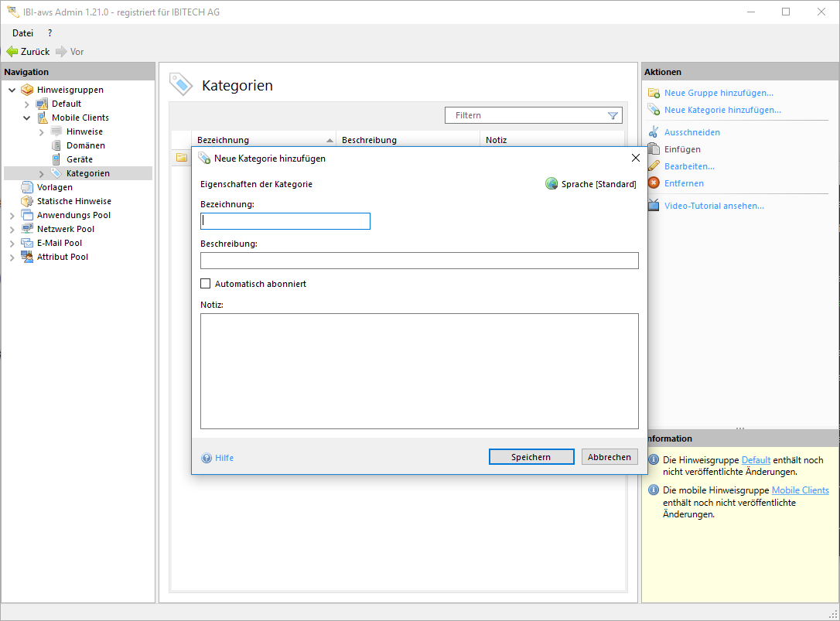Click the Hilfe question mark icon
Viewport: 840px width, 621px height.
click(207, 458)
